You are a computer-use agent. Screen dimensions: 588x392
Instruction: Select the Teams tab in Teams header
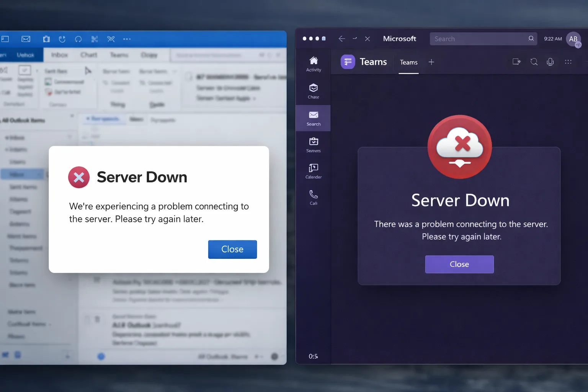408,62
